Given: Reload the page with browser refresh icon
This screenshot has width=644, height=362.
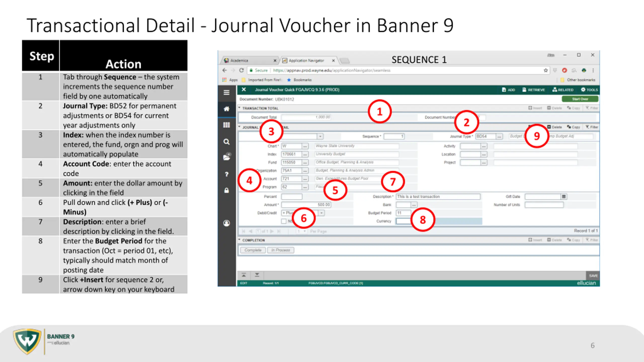Looking at the screenshot, I should 241,70.
